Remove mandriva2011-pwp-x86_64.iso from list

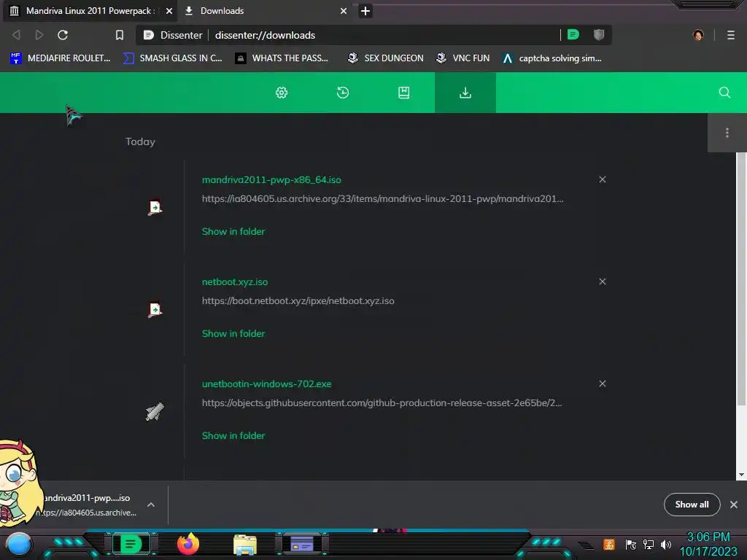click(x=602, y=179)
